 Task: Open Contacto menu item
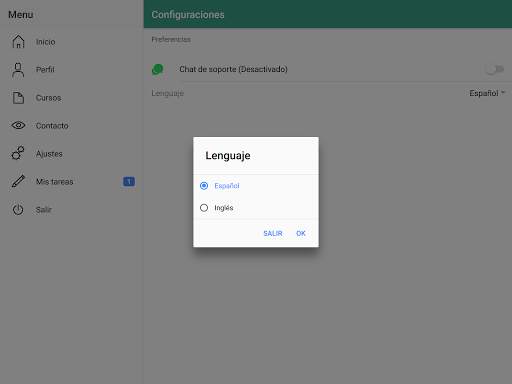72,126
